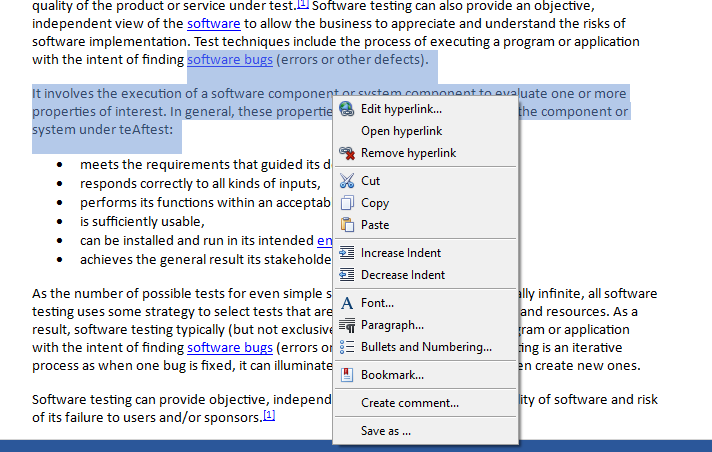Open the "software bugs" link in the lower paragraph
Image resolution: width=712 pixels, height=452 pixels.
(229, 347)
